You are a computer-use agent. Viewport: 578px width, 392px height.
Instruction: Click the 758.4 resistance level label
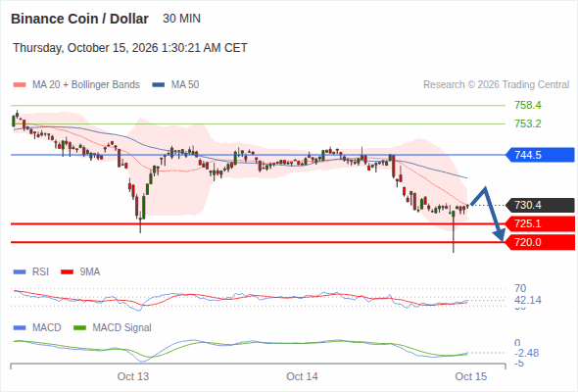[528, 105]
